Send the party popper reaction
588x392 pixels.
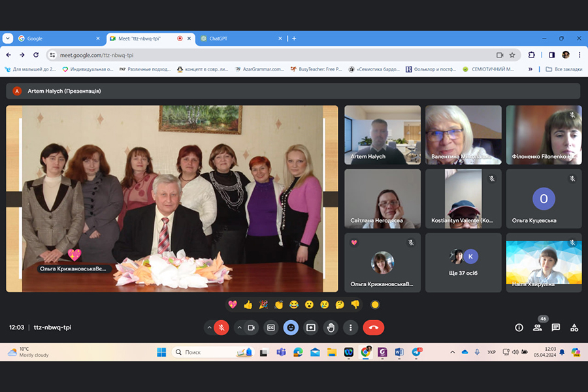(x=263, y=304)
